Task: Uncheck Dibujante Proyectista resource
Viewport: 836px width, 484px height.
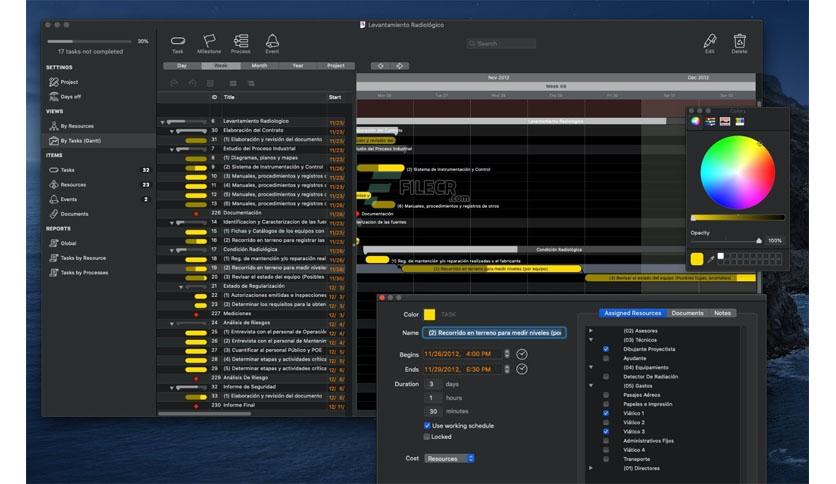Action: pos(606,349)
